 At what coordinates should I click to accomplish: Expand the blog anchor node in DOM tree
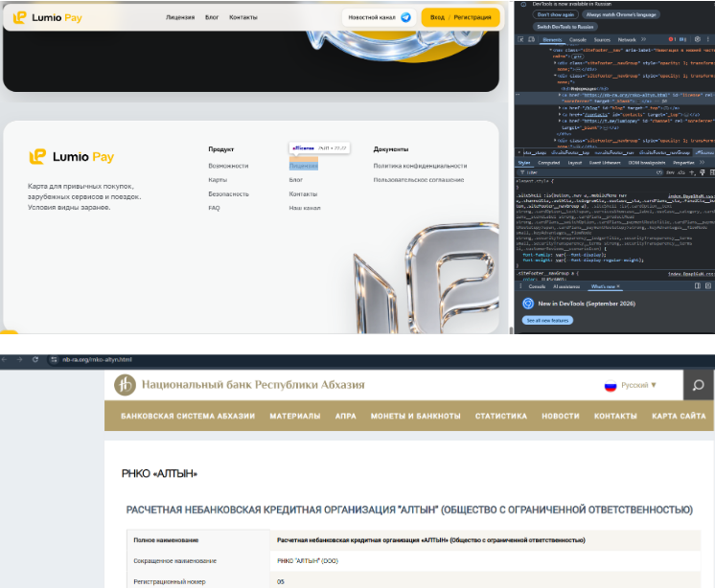(560, 108)
